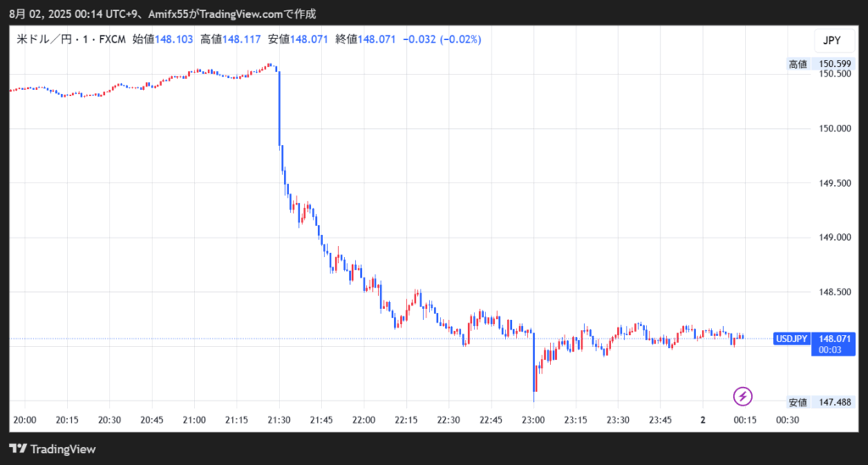Click the day 2 date marker on time axis

coord(703,420)
